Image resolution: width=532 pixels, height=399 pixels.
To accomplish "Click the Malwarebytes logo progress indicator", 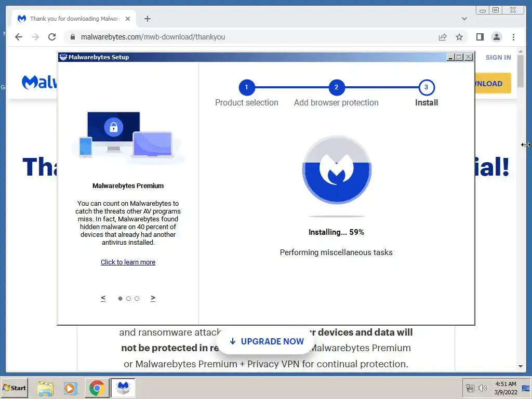I will (x=337, y=169).
